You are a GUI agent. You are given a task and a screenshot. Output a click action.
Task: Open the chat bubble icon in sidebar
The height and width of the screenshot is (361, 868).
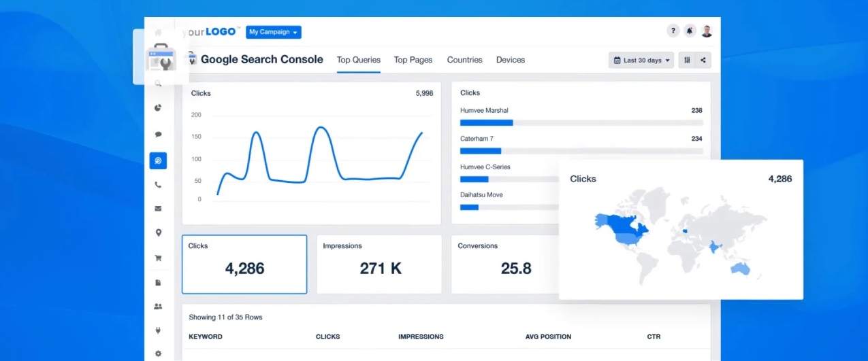[158, 135]
